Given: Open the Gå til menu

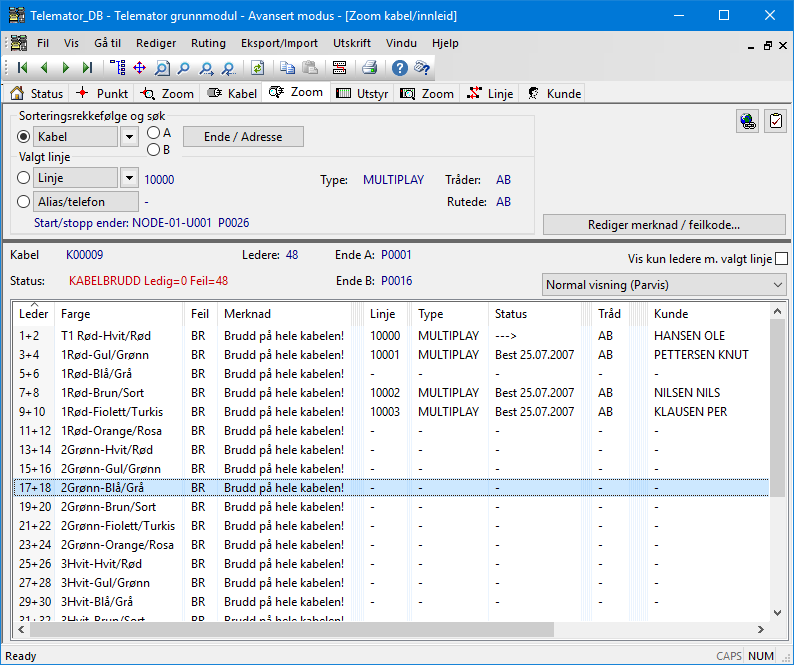Looking at the screenshot, I should (107, 43).
